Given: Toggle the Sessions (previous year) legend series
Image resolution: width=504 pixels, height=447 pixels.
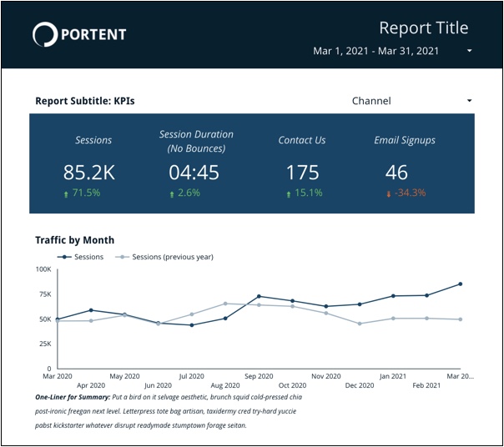Looking at the screenshot, I should (165, 257).
